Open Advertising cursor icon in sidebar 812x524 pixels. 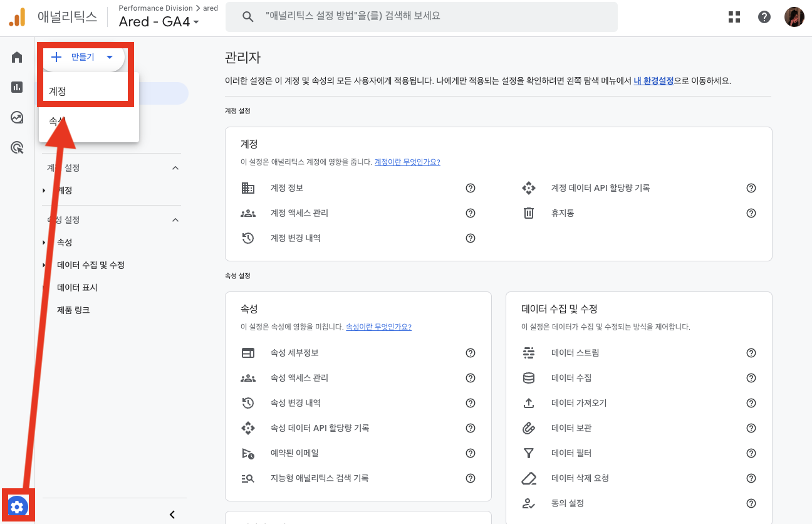(17, 148)
